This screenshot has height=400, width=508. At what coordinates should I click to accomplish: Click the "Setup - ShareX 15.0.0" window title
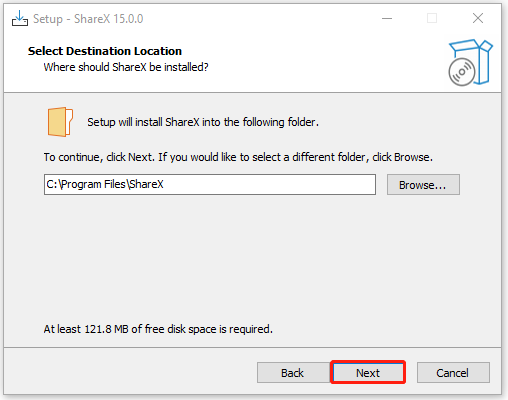88,19
